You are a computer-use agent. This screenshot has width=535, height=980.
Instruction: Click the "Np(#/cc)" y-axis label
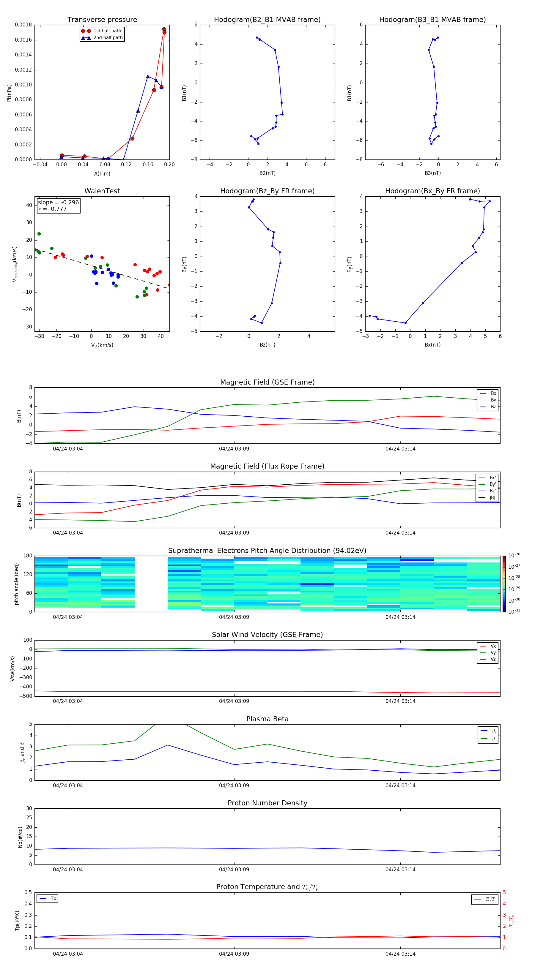[20, 837]
